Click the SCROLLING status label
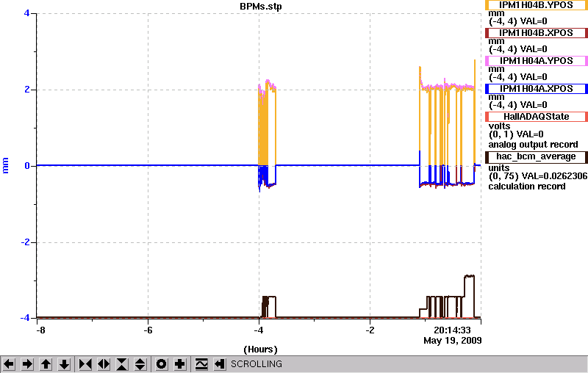The height and width of the screenshot is (373, 588). click(257, 364)
